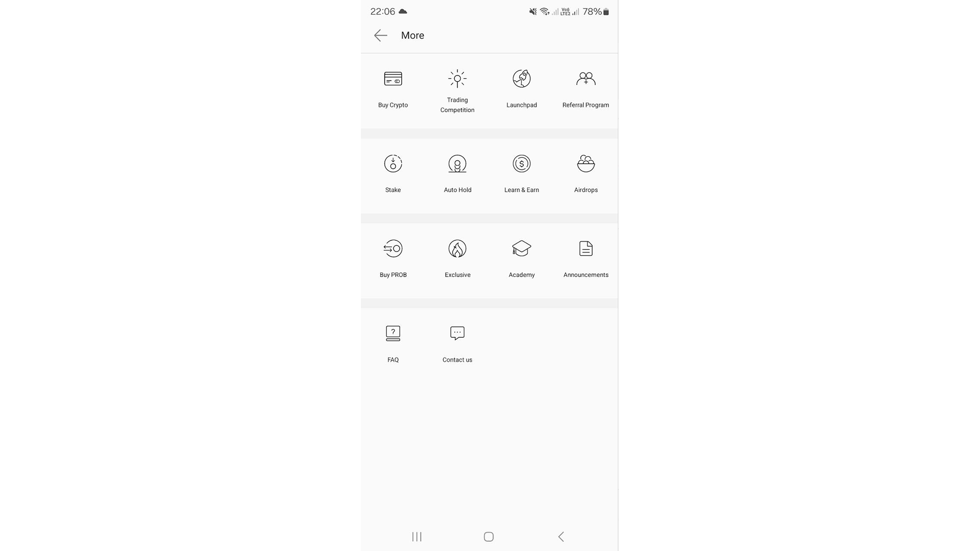
Task: Check battery status in status bar
Action: [596, 11]
